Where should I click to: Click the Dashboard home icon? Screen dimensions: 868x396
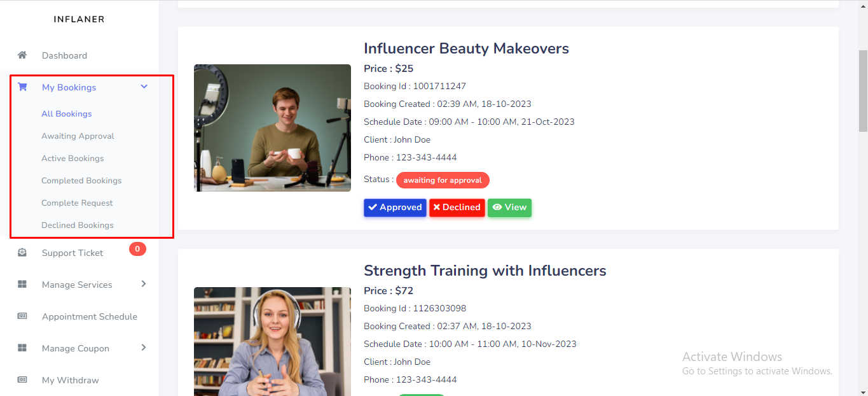pos(22,55)
